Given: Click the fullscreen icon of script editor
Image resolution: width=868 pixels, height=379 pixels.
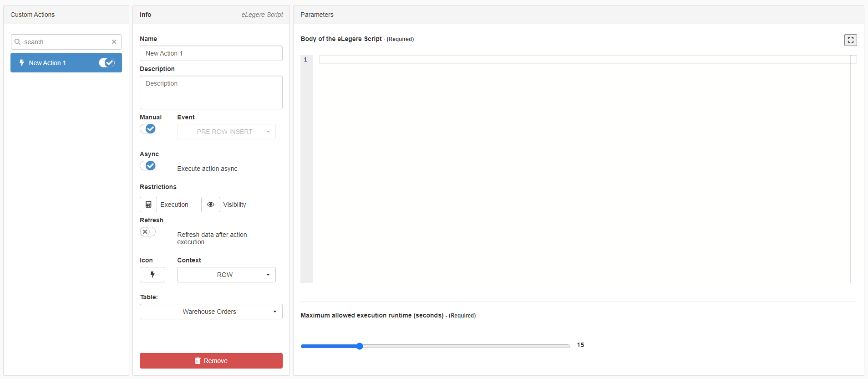Looking at the screenshot, I should point(850,40).
